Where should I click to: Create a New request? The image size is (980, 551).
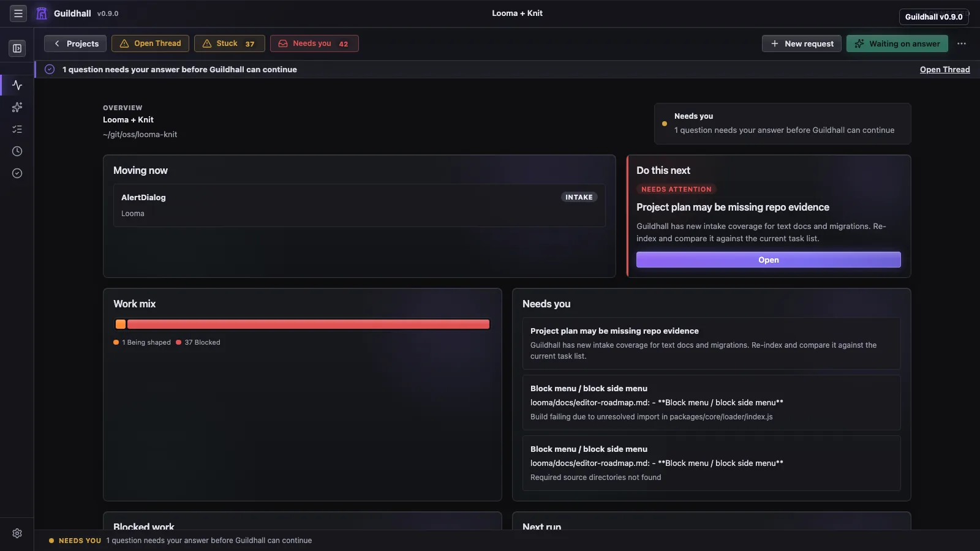pyautogui.click(x=802, y=43)
